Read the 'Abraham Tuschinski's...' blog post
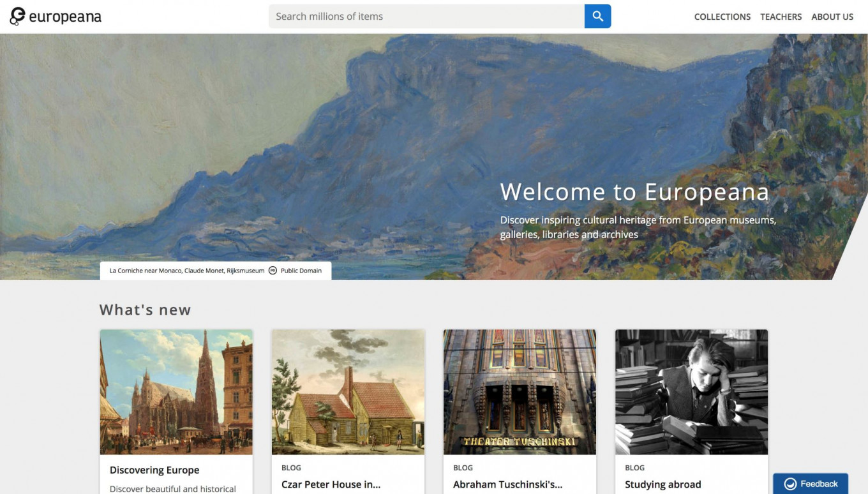 coord(507,484)
